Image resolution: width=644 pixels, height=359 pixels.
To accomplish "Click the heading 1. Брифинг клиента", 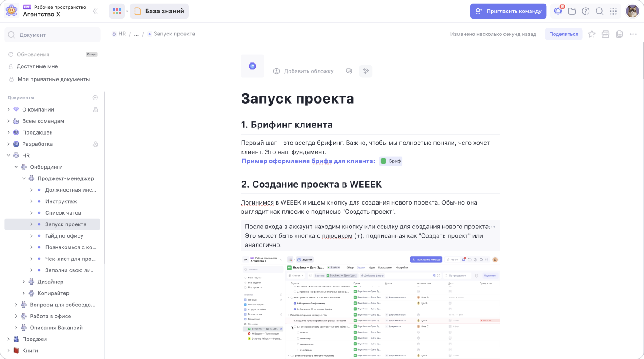I will pos(287,125).
